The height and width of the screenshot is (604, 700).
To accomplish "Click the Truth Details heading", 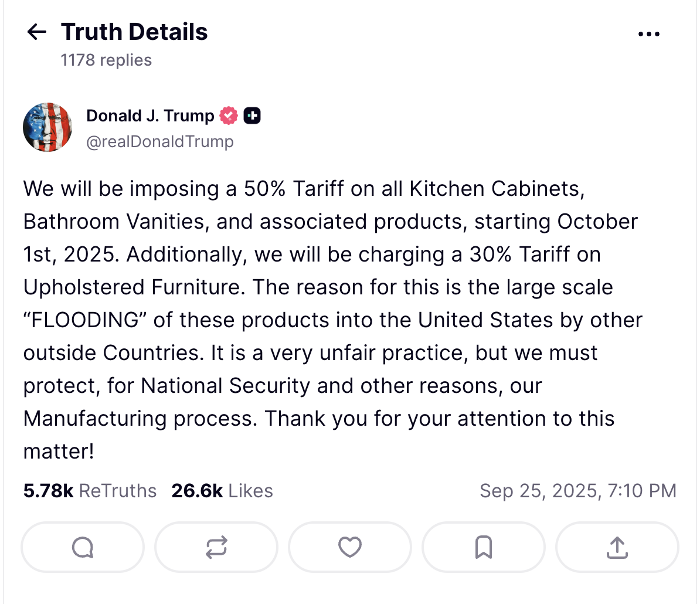I will pyautogui.click(x=134, y=32).
